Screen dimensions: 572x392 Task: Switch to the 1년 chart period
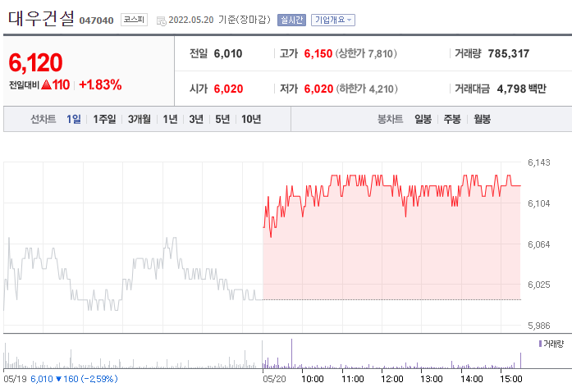click(x=170, y=119)
